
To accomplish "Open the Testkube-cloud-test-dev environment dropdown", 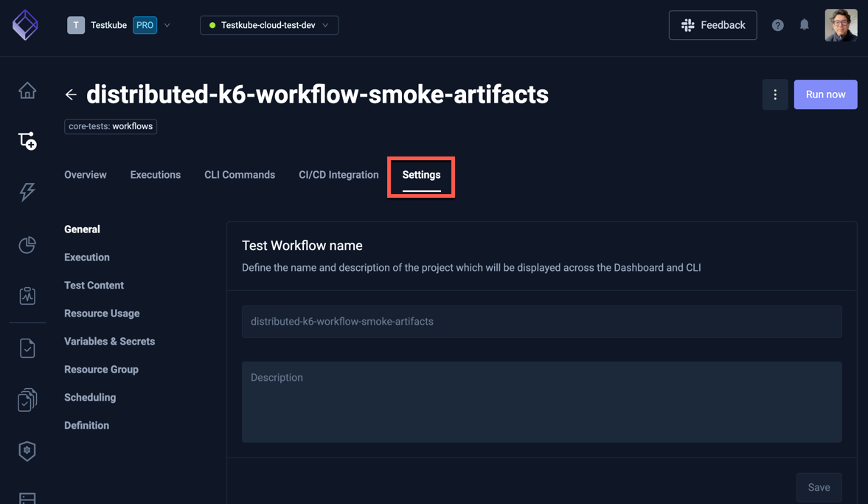I will (269, 25).
